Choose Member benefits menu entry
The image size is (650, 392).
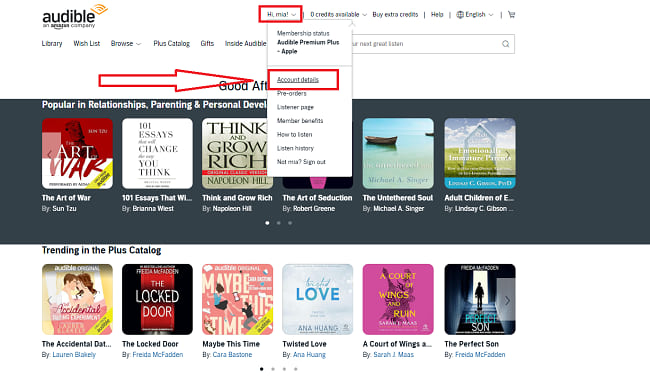coord(300,121)
